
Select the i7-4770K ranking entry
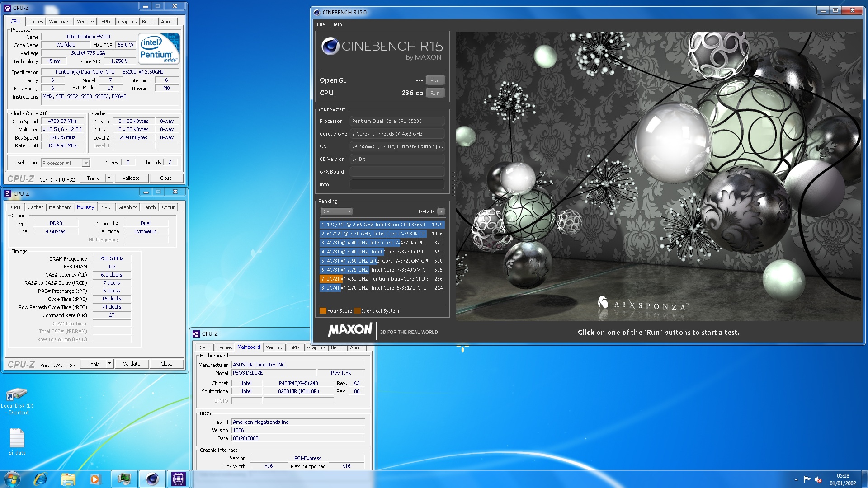pos(382,243)
